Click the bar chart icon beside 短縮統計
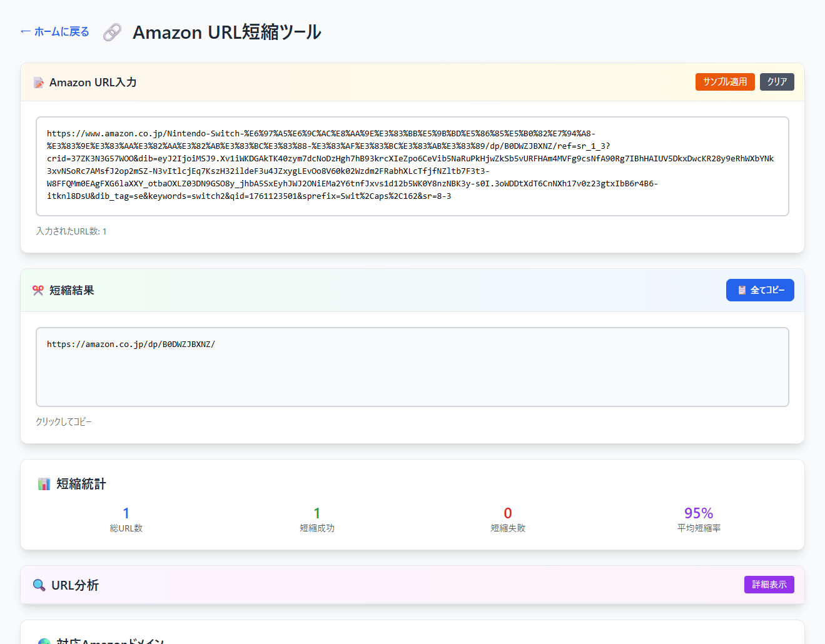Screen dimensions: 825x644 [x=44, y=484]
